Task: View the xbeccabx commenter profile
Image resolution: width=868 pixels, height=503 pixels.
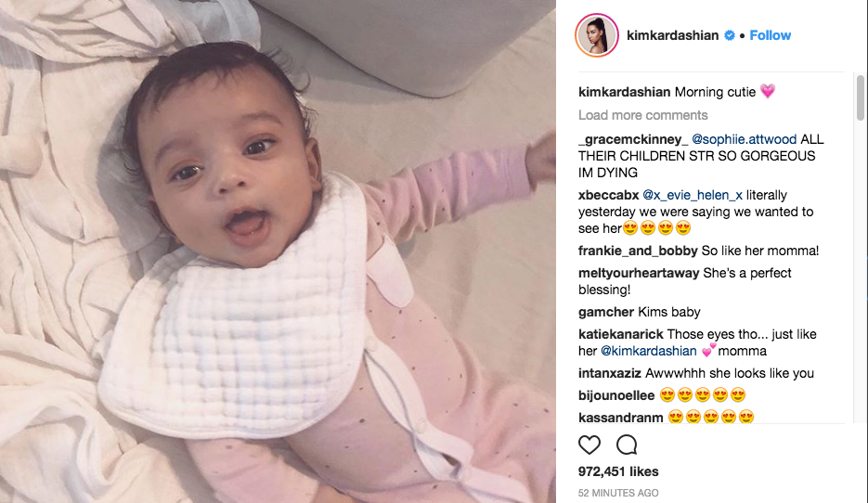Action: click(608, 195)
